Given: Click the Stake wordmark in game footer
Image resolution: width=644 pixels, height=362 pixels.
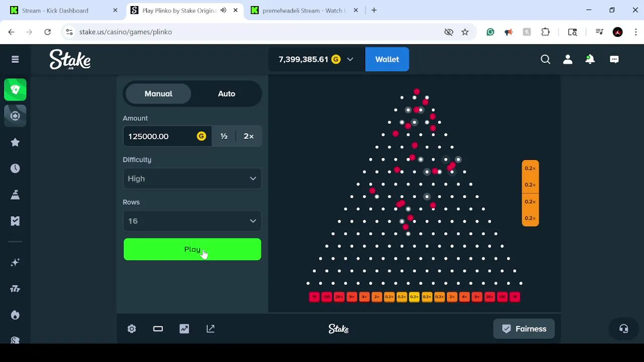Looking at the screenshot, I should 339,329.
